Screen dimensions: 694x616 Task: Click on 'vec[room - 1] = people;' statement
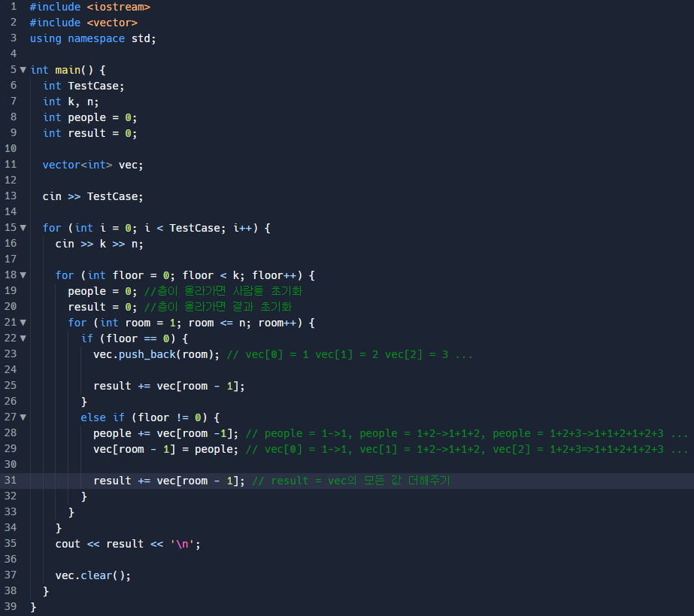(x=165, y=450)
